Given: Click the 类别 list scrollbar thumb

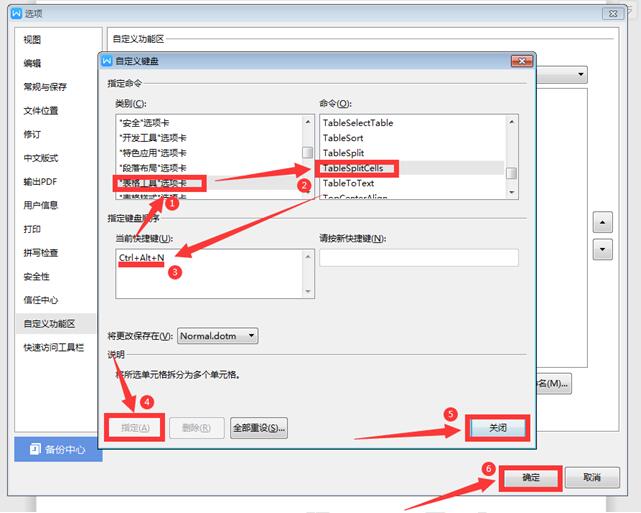Looking at the screenshot, I should click(308, 152).
